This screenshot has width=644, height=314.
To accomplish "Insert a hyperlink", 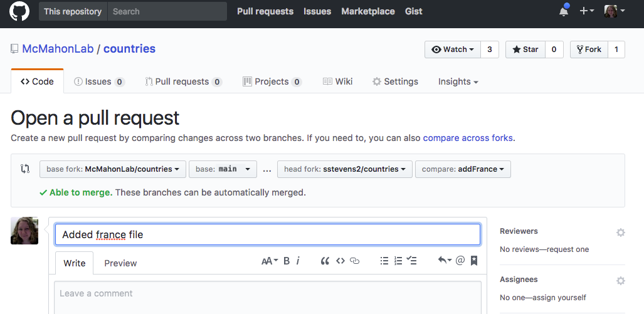I will tap(354, 261).
